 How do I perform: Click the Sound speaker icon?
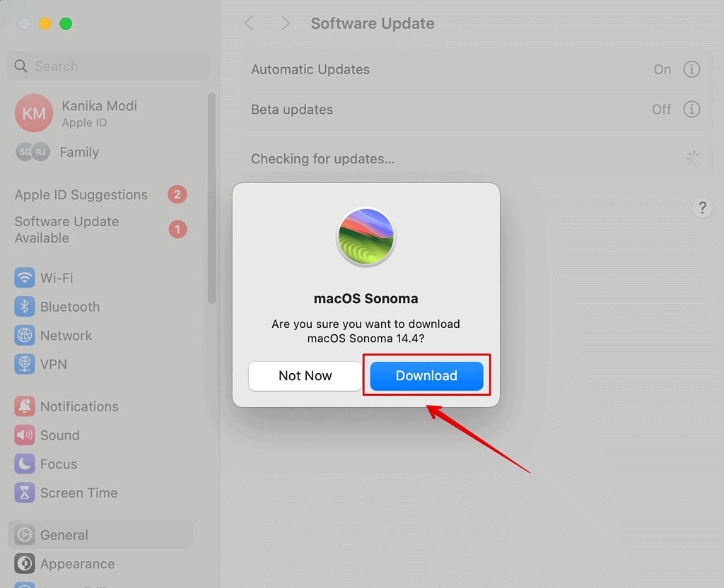coord(25,435)
